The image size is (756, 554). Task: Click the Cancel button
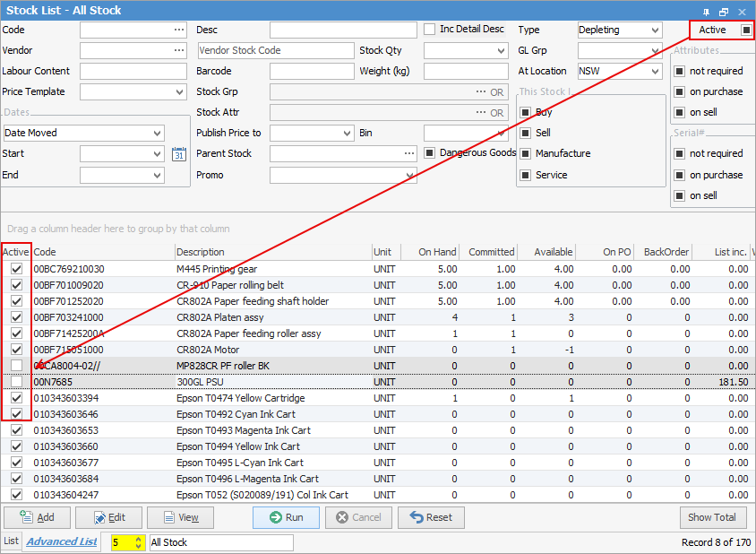point(358,517)
